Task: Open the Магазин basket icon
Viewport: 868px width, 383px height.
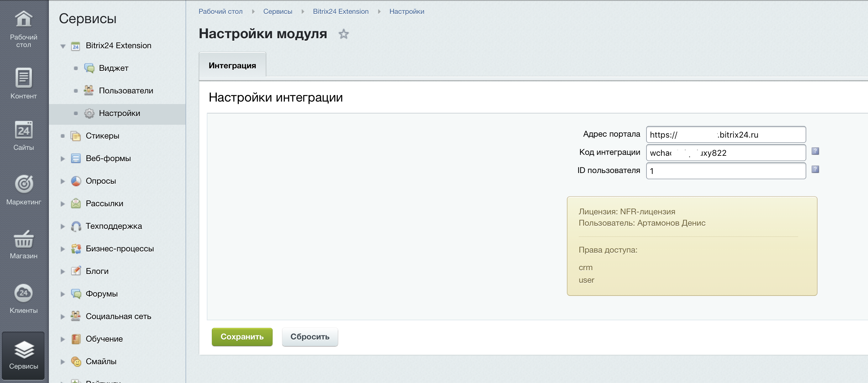Action: tap(23, 239)
